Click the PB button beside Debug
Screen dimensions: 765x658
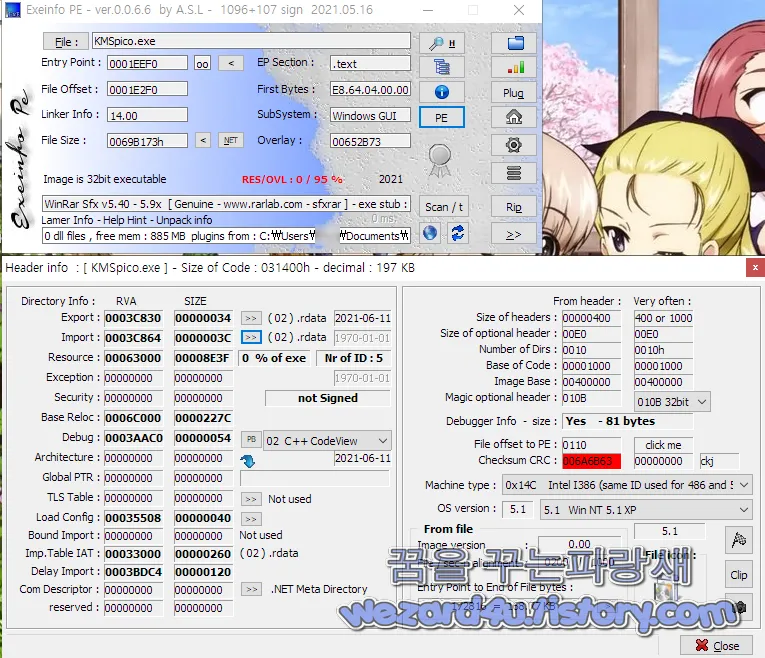(x=251, y=439)
